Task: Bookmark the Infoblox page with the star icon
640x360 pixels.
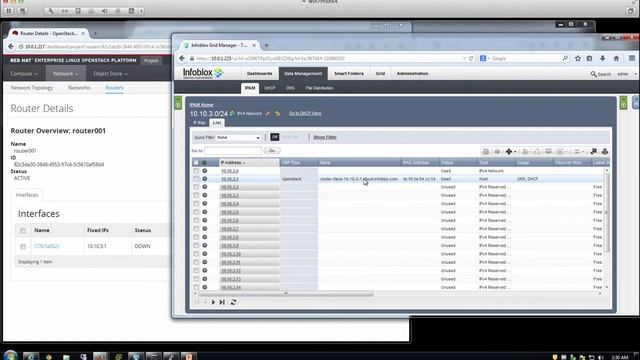Action: click(x=578, y=58)
